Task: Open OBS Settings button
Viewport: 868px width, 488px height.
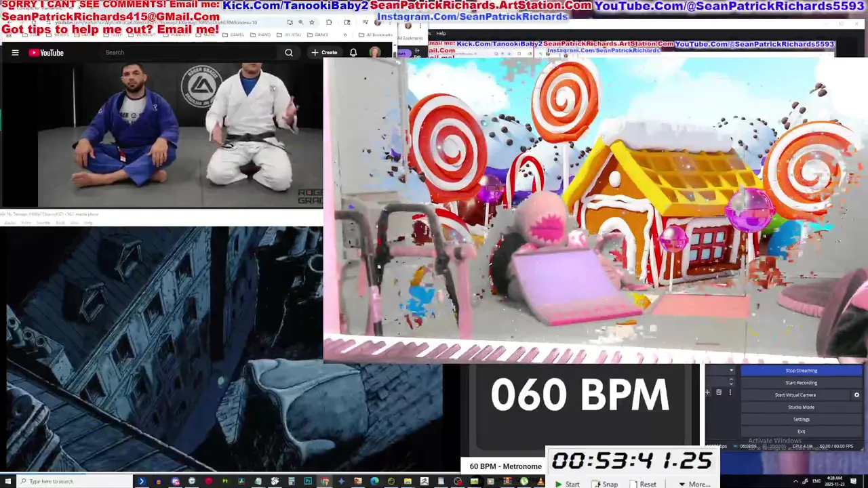Action: [801, 420]
